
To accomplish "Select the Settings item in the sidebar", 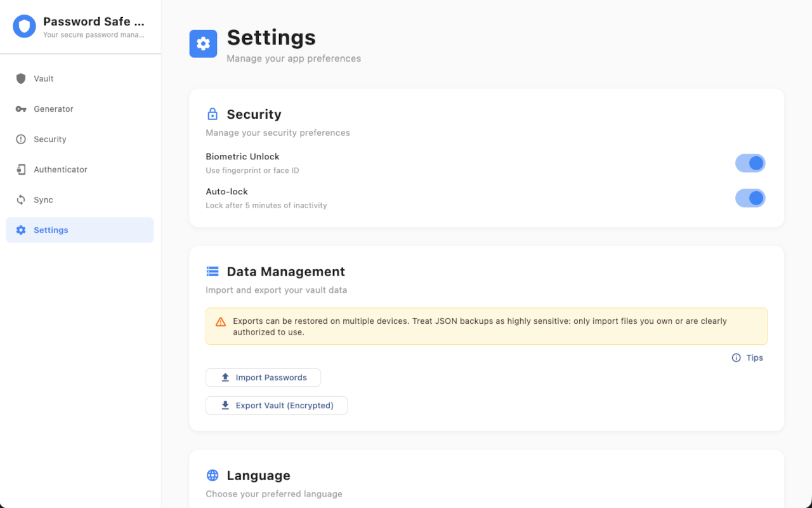I will click(x=80, y=230).
